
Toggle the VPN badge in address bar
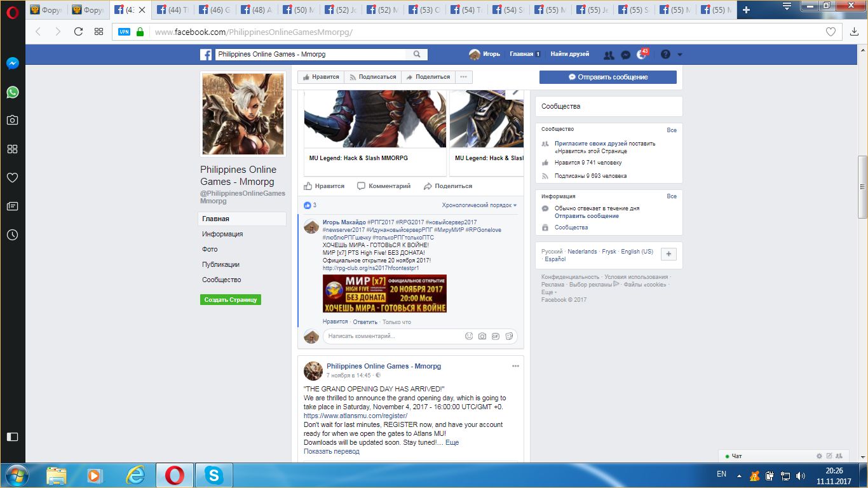124,32
